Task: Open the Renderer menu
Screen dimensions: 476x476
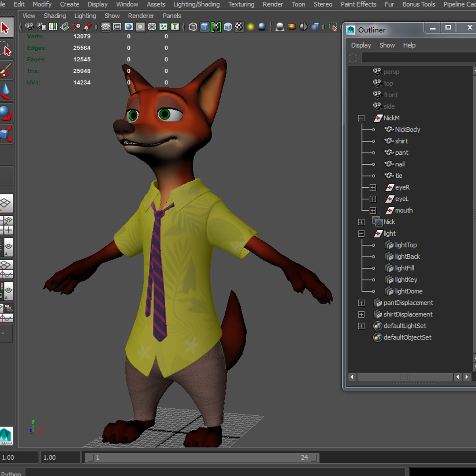Action: (141, 16)
